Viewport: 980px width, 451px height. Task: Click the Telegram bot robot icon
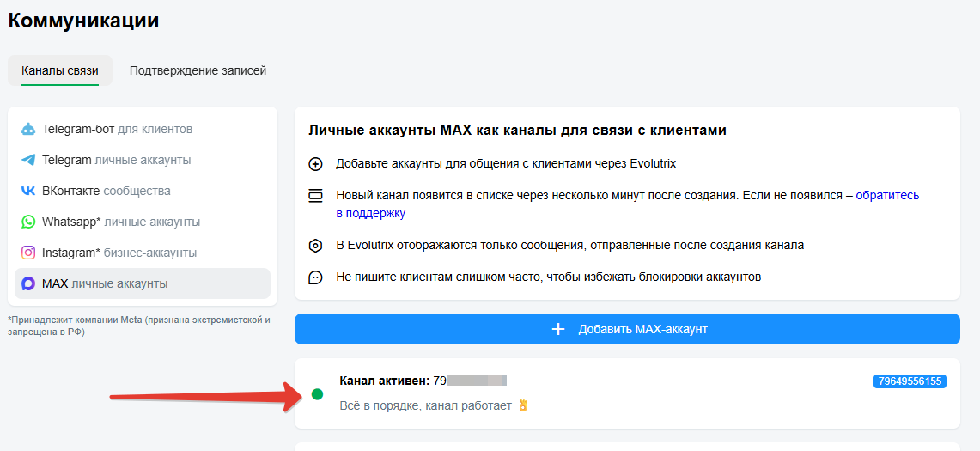click(28, 130)
